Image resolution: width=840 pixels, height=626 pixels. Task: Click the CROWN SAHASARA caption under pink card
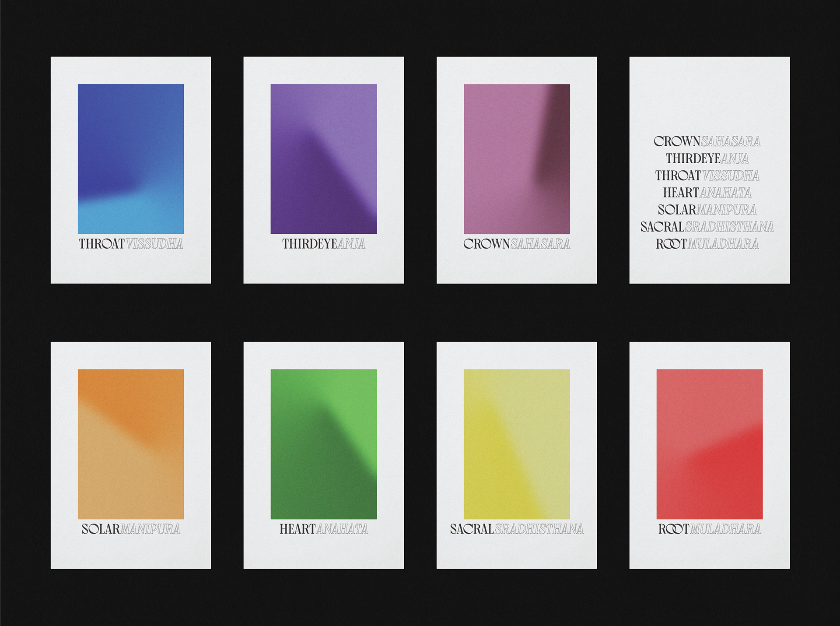(517, 244)
